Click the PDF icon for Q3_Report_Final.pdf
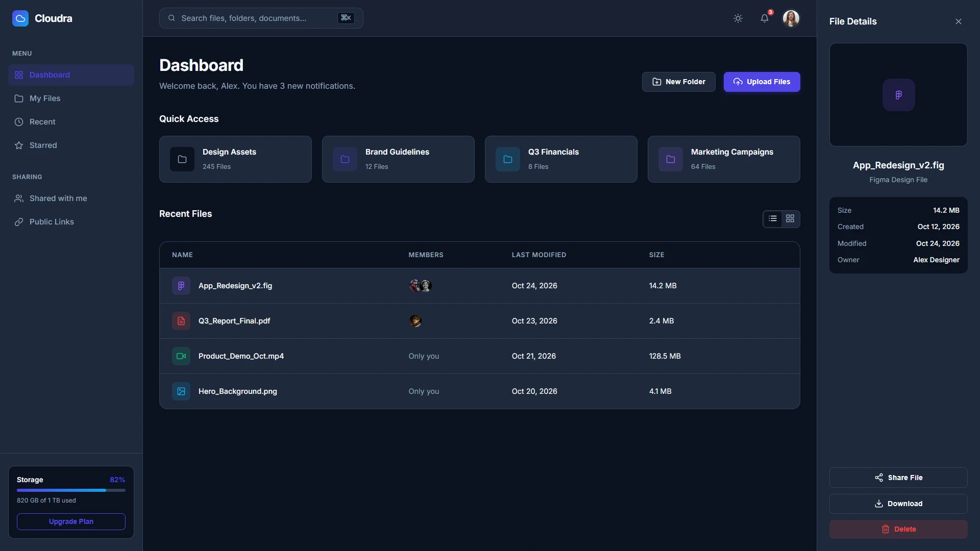The height and width of the screenshot is (551, 980). (x=181, y=321)
